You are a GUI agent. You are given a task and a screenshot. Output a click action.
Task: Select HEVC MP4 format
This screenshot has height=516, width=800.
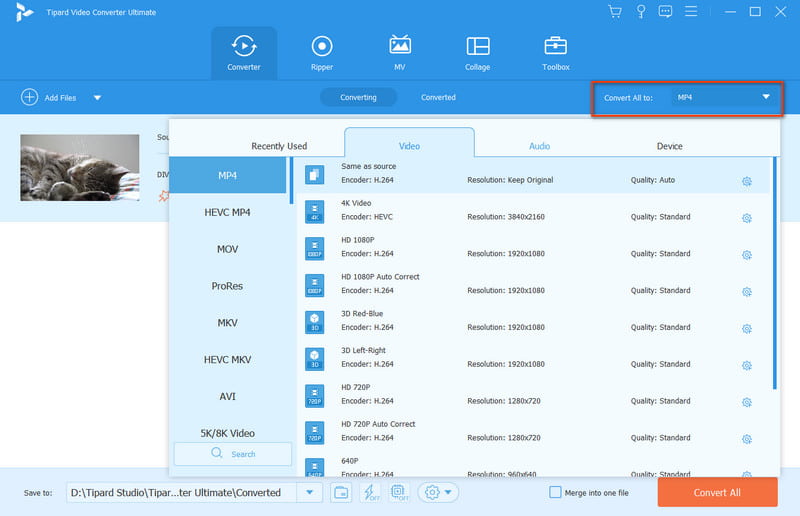click(228, 212)
